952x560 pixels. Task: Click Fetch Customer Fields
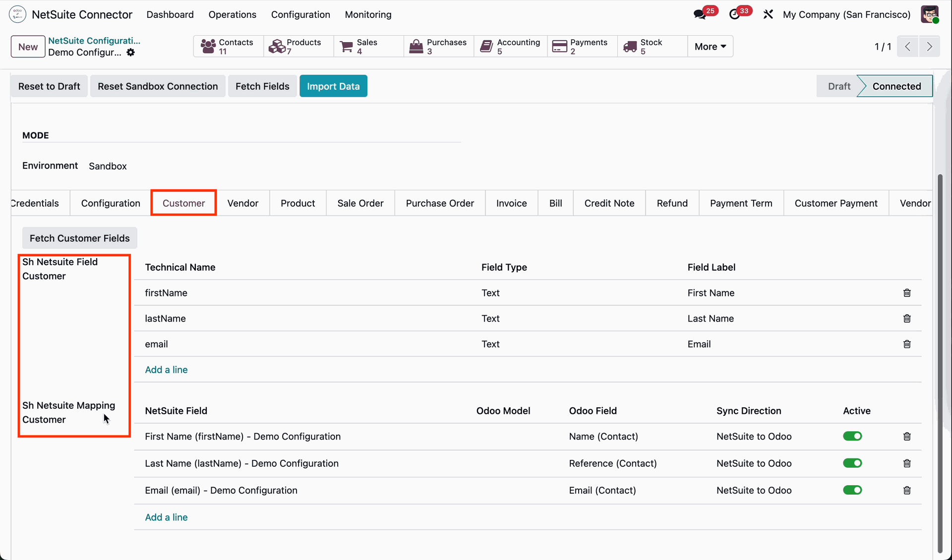click(x=80, y=238)
